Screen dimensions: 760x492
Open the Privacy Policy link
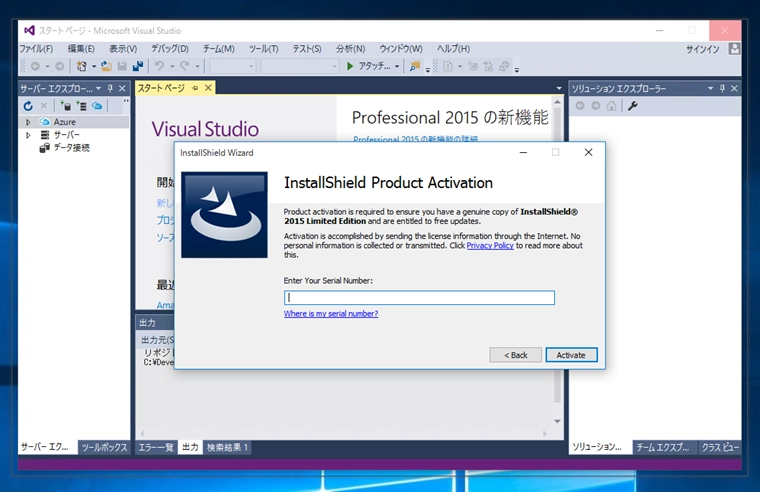pos(490,245)
